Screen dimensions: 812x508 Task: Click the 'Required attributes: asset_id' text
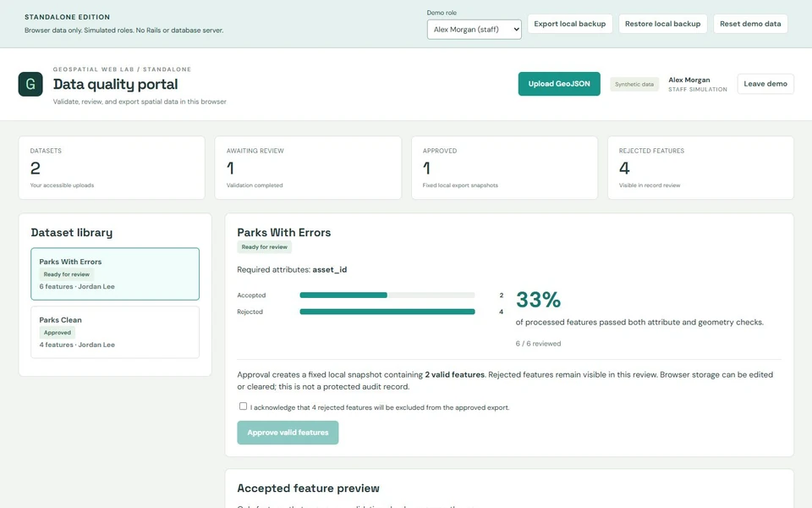(292, 269)
